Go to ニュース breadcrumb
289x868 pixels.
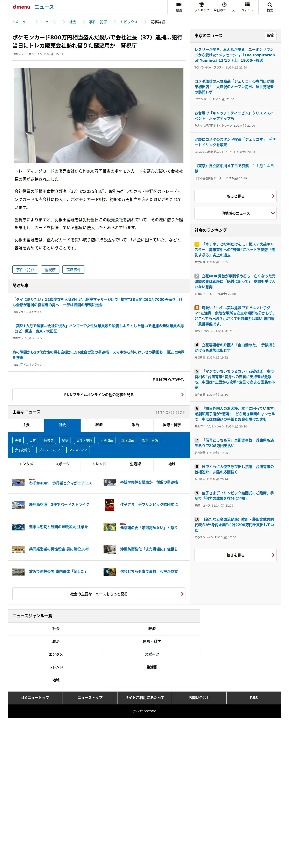(x=49, y=22)
